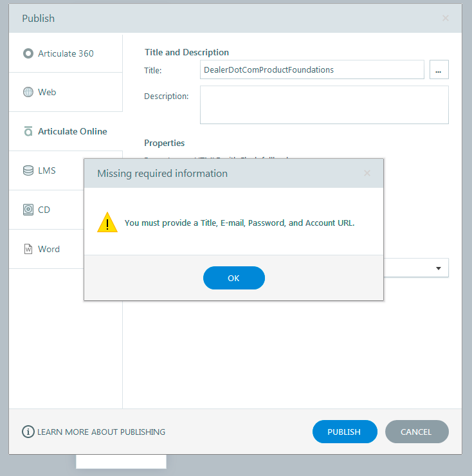Open the Learn More About Publishing link
Viewport: 472px width, 476px height.
coord(101,432)
